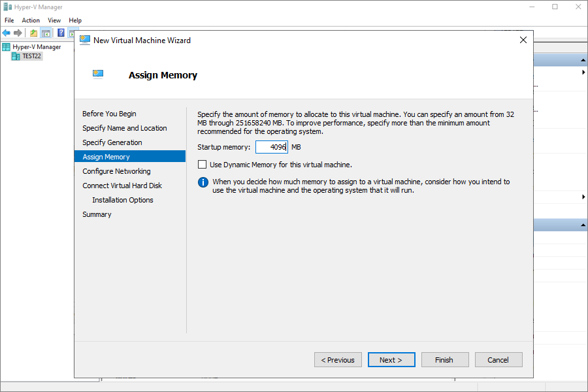Open the View menu

(x=54, y=20)
